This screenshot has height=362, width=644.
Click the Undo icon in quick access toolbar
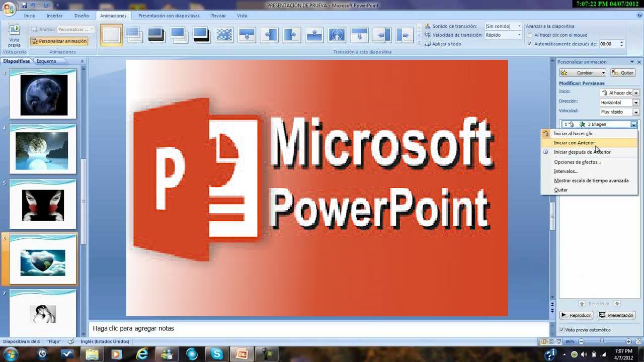point(33,6)
